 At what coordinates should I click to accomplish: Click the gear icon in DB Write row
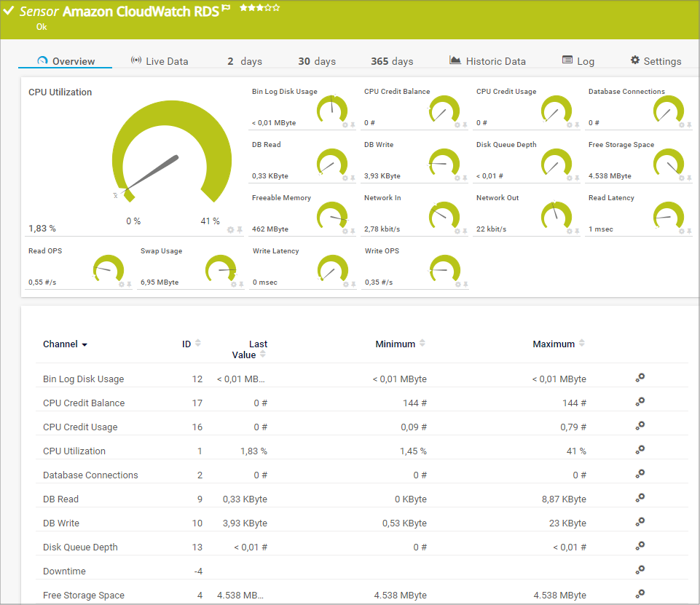(640, 522)
